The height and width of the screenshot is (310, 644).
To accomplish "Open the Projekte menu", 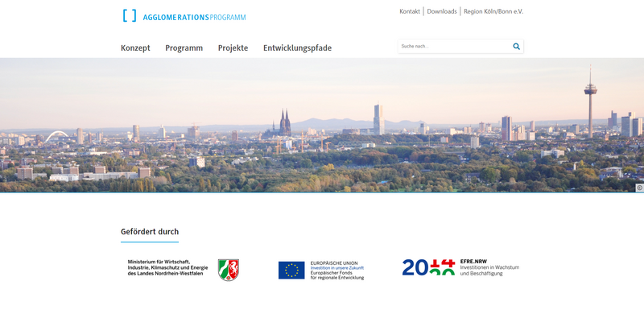I will pyautogui.click(x=233, y=48).
